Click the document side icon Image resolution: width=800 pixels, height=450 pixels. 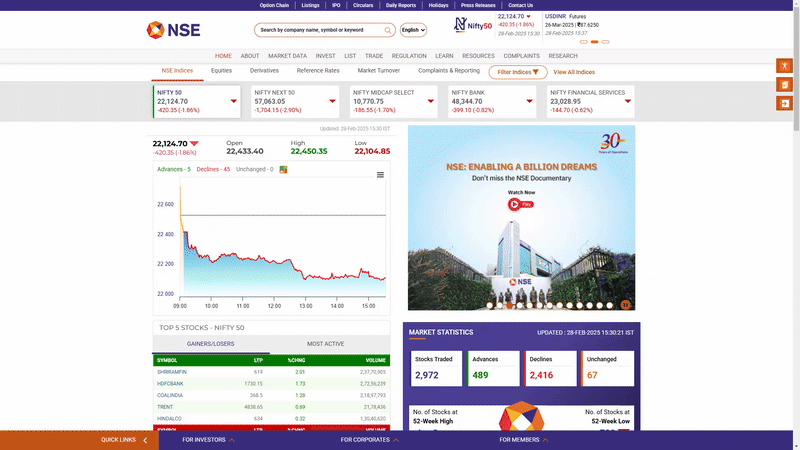tap(784, 85)
